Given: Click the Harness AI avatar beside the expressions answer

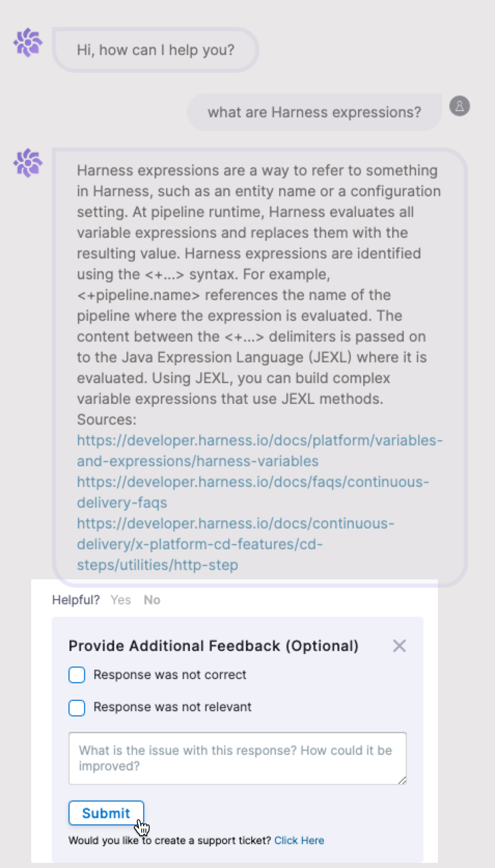Looking at the screenshot, I should tap(27, 162).
